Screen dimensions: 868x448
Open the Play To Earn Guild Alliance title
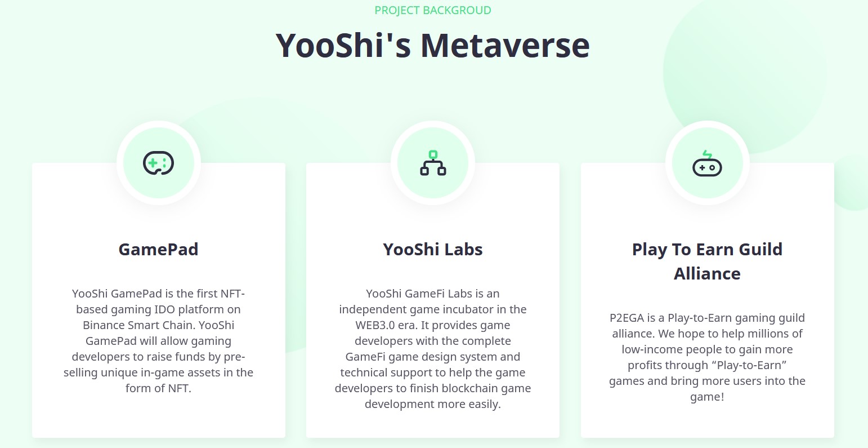pyautogui.click(x=707, y=261)
